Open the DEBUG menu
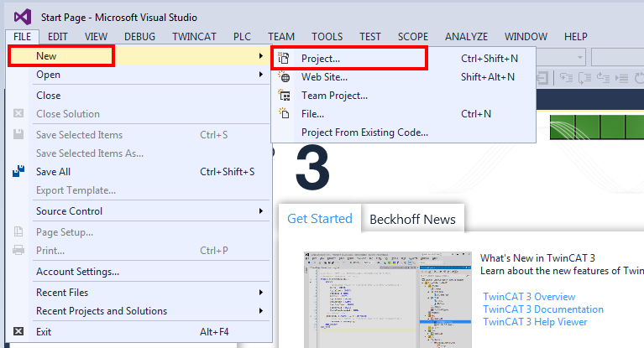The width and height of the screenshot is (644, 348). (x=139, y=37)
